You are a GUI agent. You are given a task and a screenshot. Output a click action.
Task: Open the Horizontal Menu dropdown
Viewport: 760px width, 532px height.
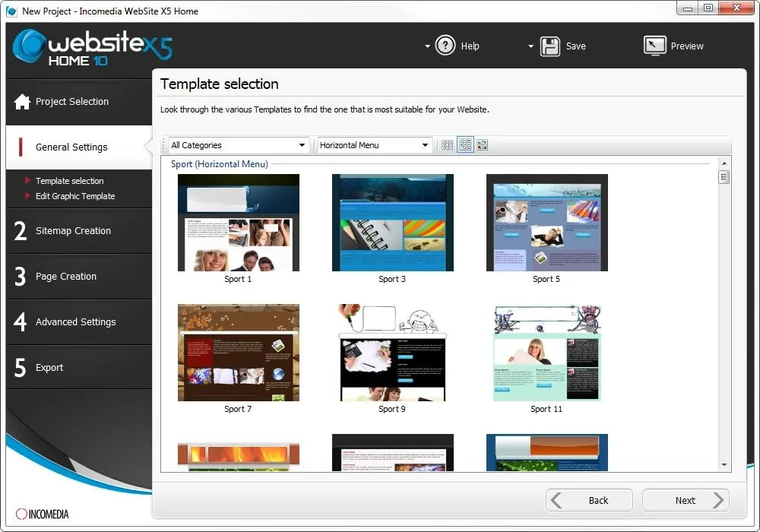pyautogui.click(x=372, y=144)
